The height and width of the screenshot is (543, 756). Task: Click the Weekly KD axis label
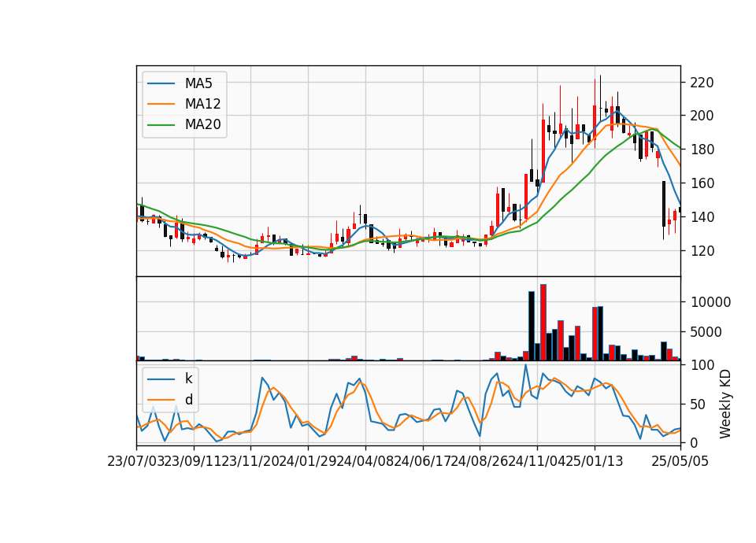click(x=725, y=404)
